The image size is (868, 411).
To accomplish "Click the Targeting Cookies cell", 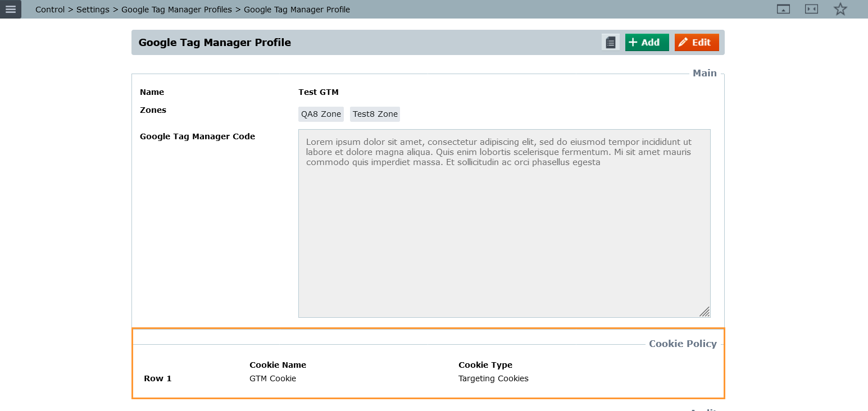I will (x=493, y=378).
